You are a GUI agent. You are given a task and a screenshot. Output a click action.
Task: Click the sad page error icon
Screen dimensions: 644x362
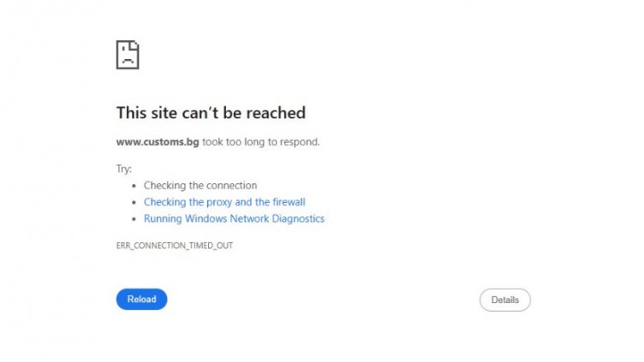(128, 55)
